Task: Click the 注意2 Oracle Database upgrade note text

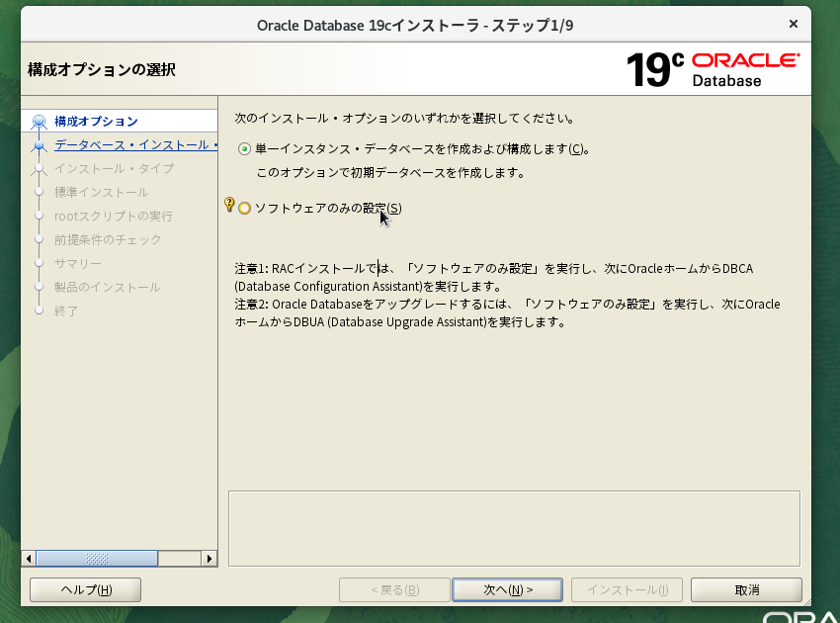Action: 507,312
